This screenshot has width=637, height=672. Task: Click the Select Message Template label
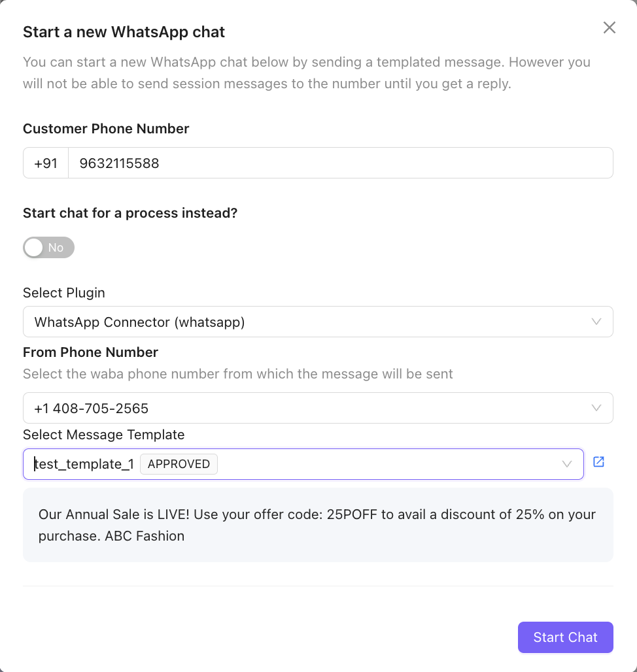[x=103, y=435]
